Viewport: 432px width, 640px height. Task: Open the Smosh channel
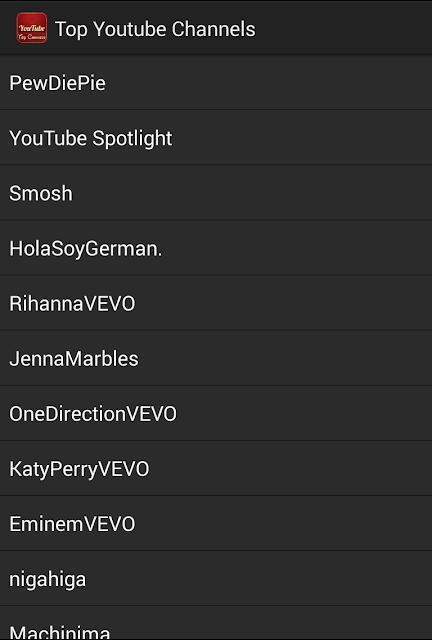pos(216,193)
